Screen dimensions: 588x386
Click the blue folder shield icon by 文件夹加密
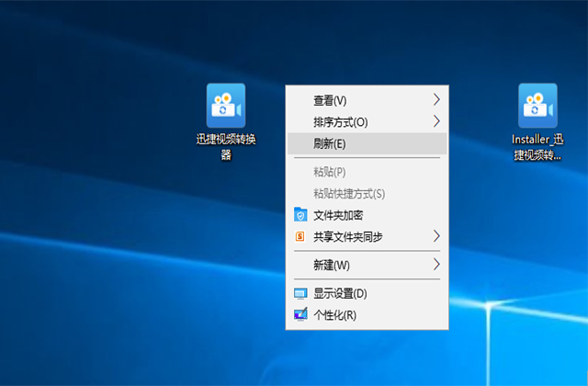pos(300,215)
